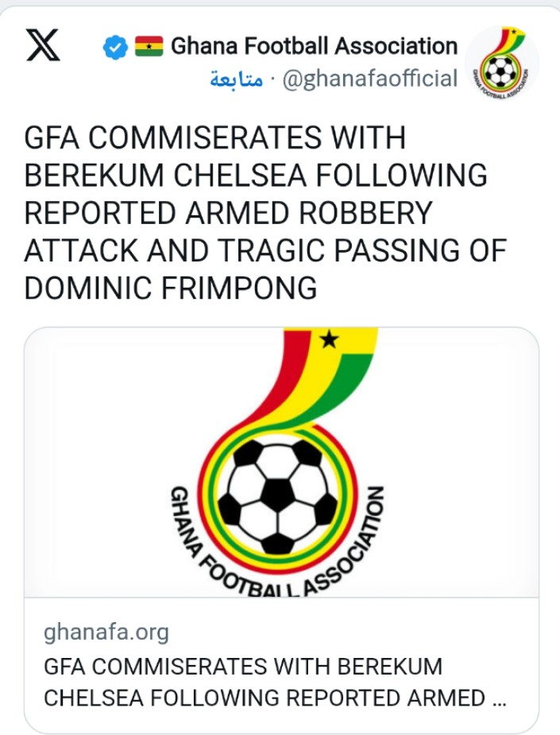560x735 pixels.
Task: Click the ellipsis ending the truncated card title
Action: [498, 698]
